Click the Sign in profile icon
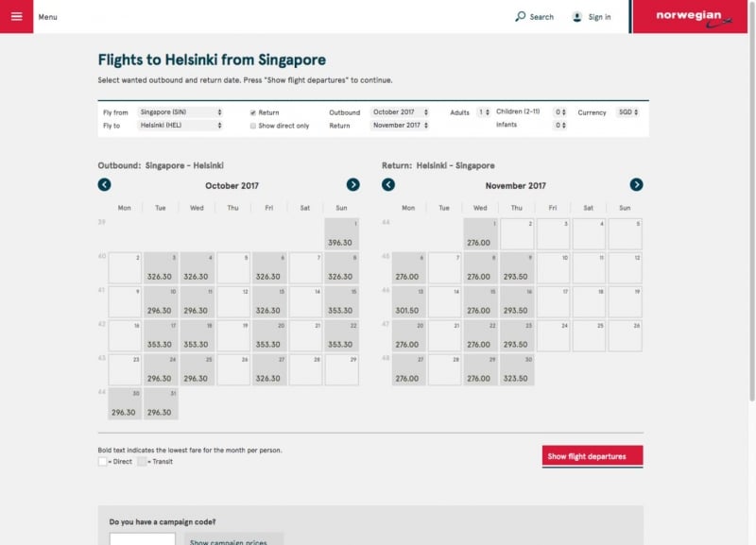756x545 pixels. [x=576, y=16]
